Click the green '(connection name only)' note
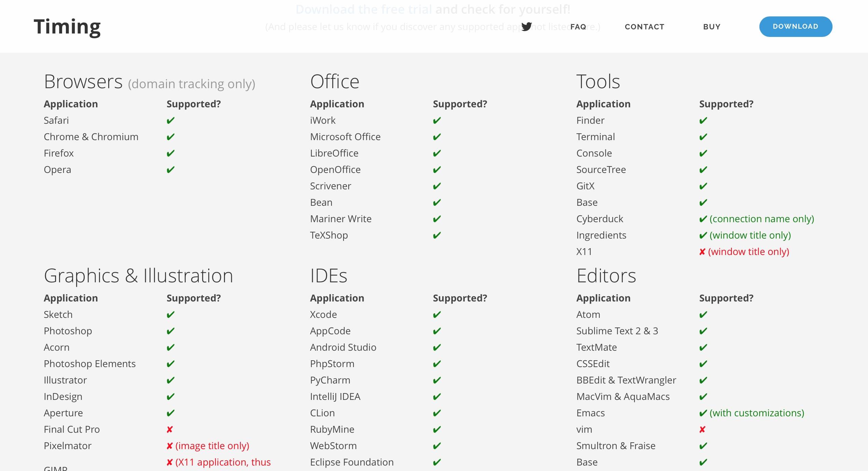868x471 pixels. [x=762, y=219]
